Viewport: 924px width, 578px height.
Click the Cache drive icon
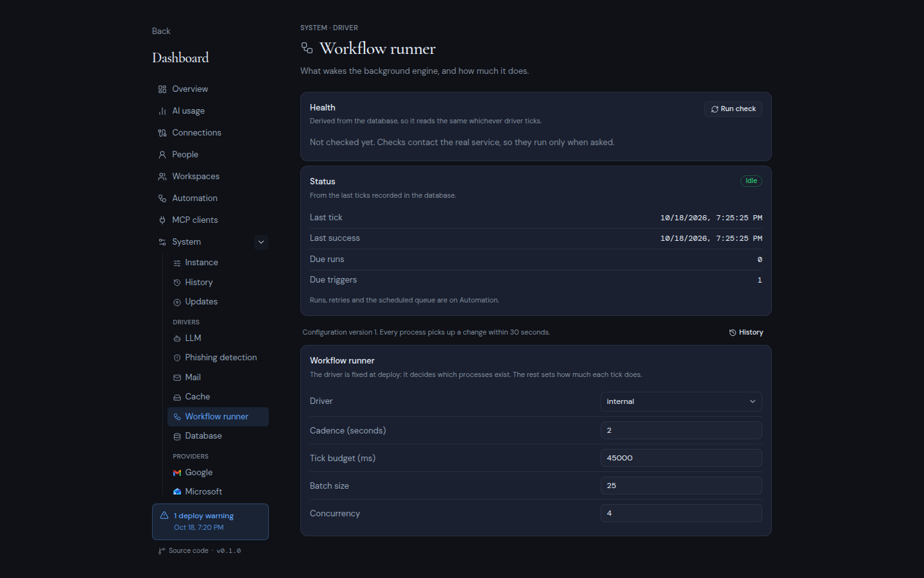[x=177, y=397]
